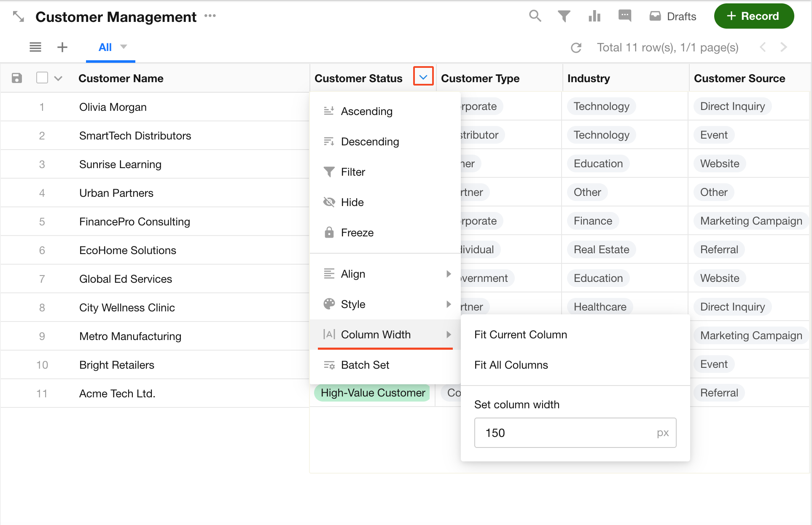The height and width of the screenshot is (525, 812).
Task: Expand the All view tab dropdown arrow
Action: (x=124, y=47)
